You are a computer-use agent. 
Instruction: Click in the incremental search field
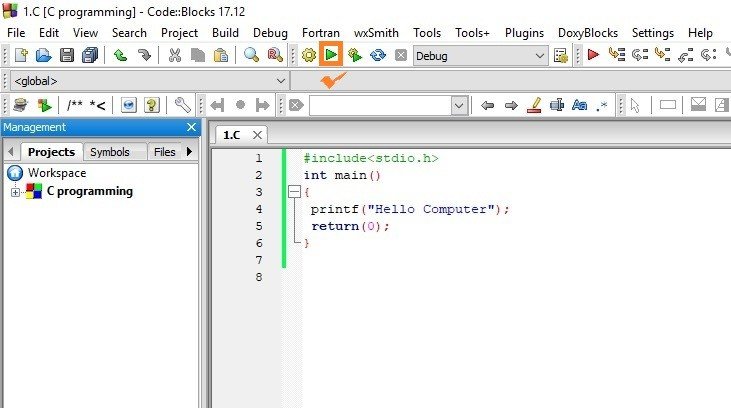tap(380, 105)
